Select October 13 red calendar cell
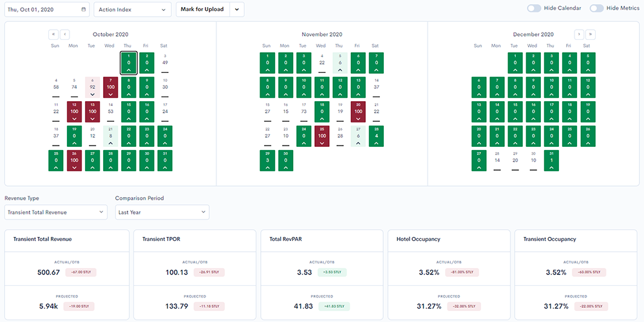The image size is (644, 322). 92,111
